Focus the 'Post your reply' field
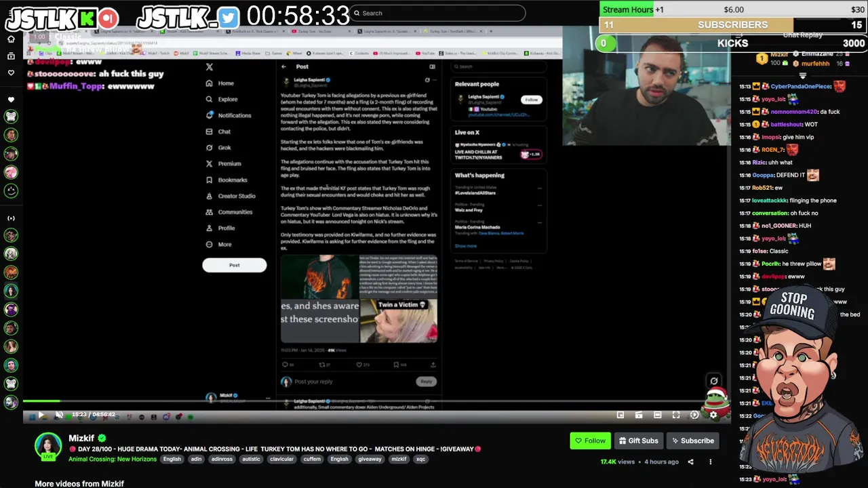This screenshot has height=488, width=868. (x=313, y=382)
